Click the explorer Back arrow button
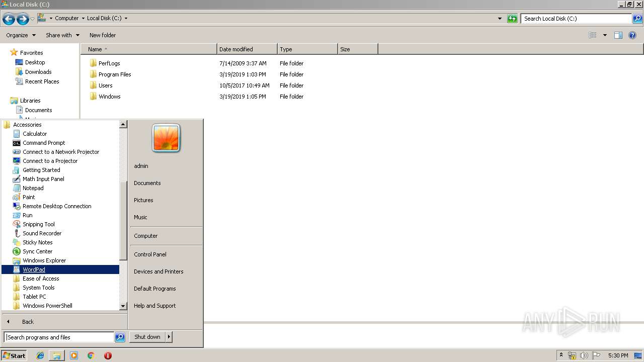644x362 pixels. (x=9, y=19)
